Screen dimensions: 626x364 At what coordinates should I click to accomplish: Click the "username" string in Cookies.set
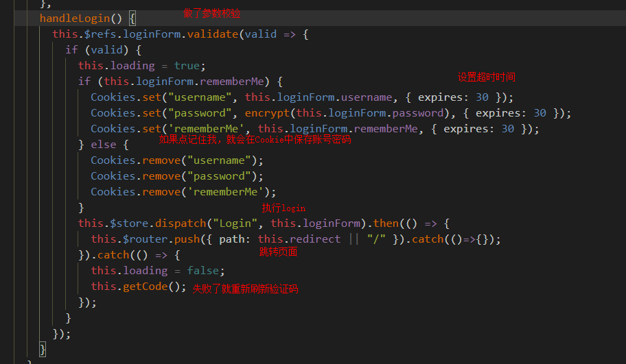(200, 97)
